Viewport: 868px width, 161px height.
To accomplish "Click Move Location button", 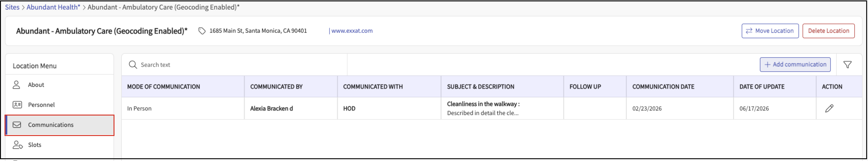I will 770,31.
